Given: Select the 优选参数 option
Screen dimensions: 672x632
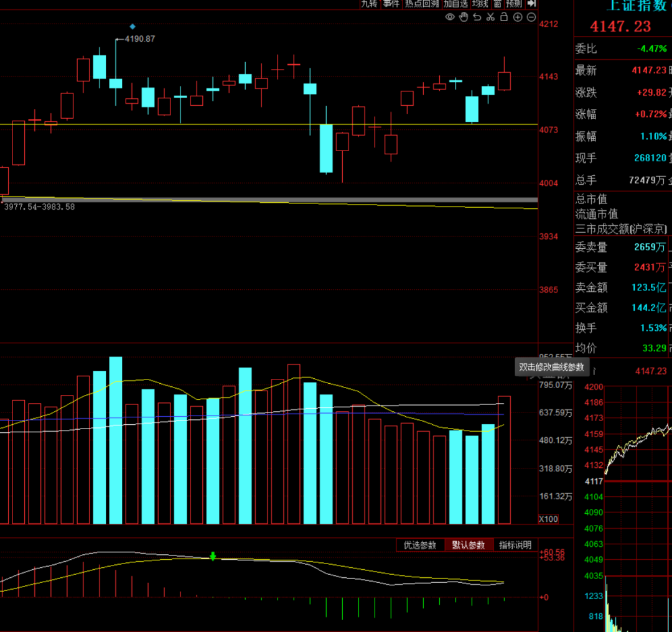Looking at the screenshot, I should coord(420,544).
